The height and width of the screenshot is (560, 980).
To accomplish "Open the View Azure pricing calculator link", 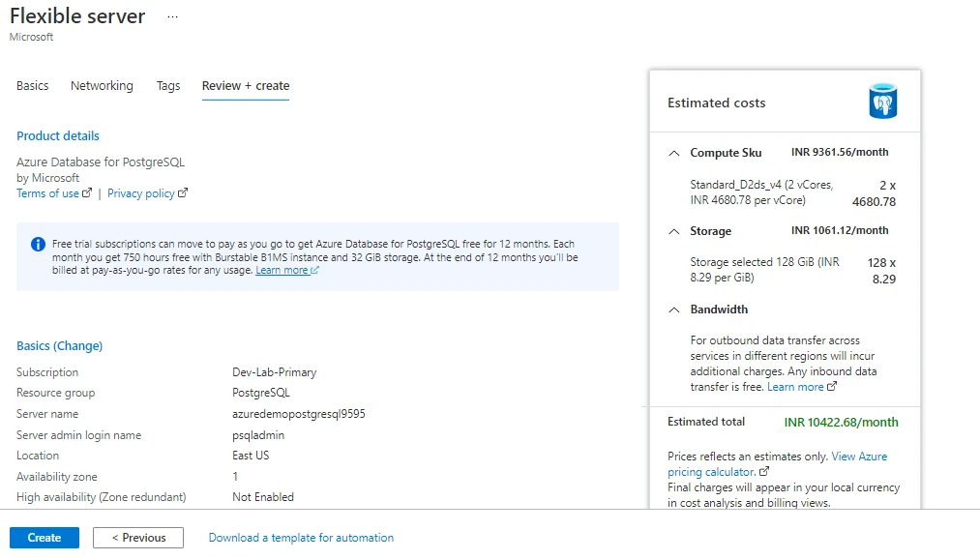I will click(858, 456).
